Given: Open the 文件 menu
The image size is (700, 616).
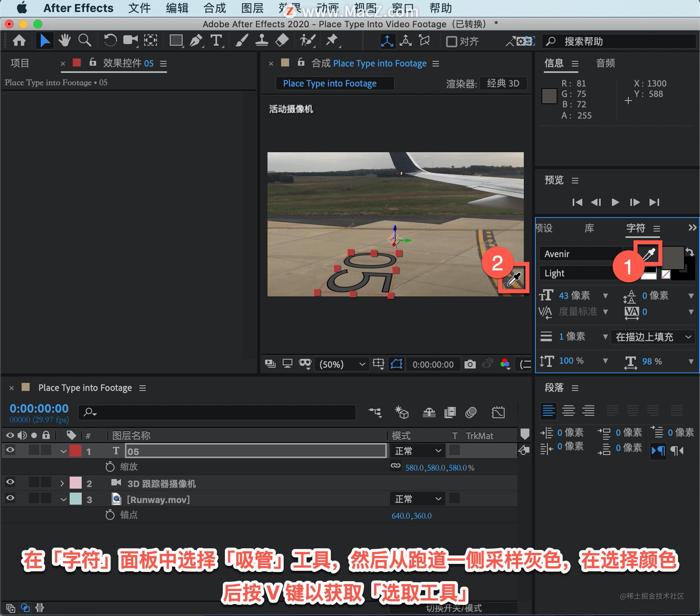Looking at the screenshot, I should pyautogui.click(x=139, y=8).
